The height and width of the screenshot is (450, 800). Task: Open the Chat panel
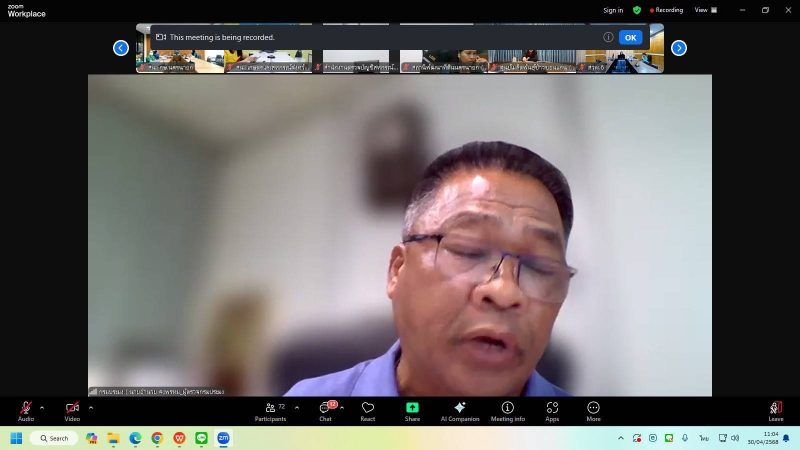(x=325, y=411)
